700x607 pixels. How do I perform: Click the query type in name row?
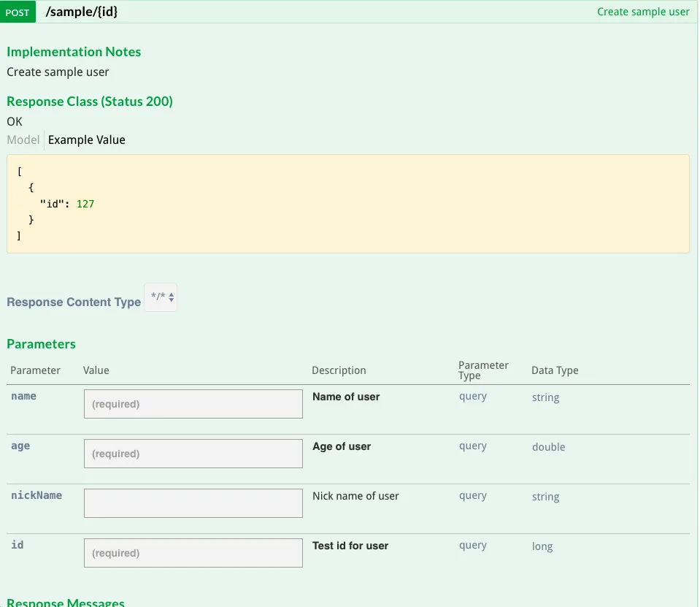(473, 397)
